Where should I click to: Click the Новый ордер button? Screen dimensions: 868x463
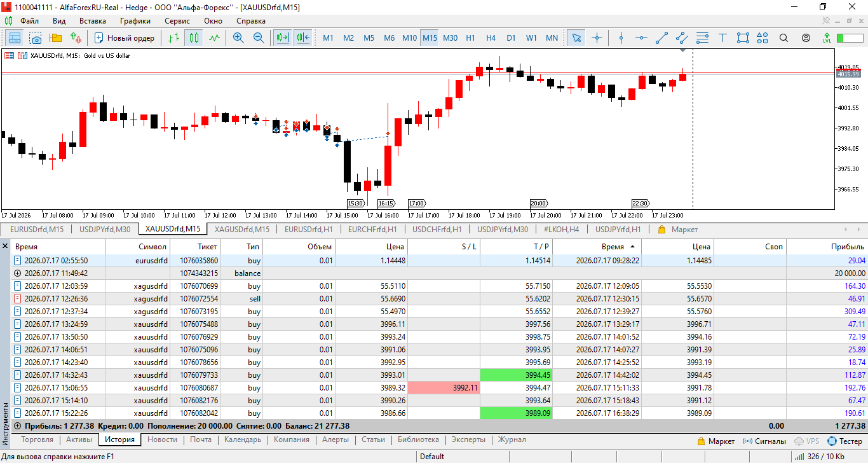pyautogui.click(x=125, y=38)
